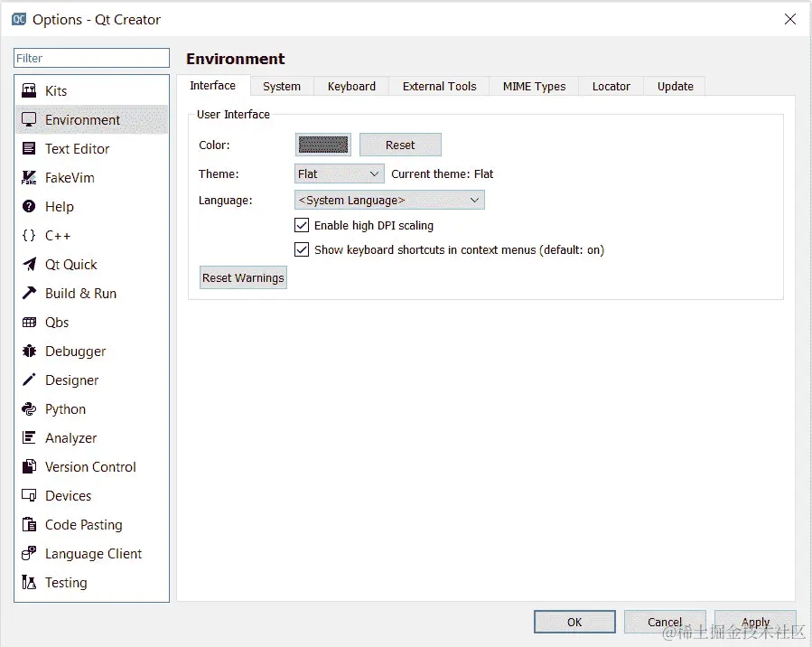Select the FakeVim category label
The height and width of the screenshot is (647, 812).
click(70, 178)
